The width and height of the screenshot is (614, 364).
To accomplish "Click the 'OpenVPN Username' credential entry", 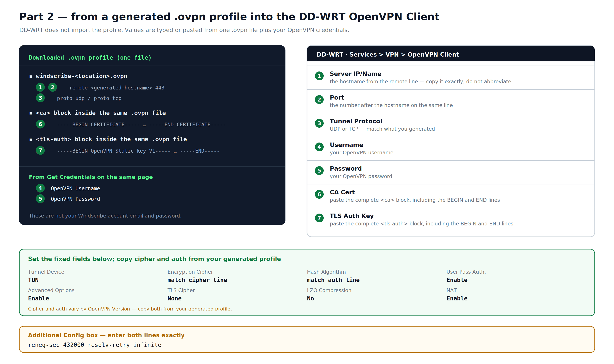I will (x=75, y=188).
